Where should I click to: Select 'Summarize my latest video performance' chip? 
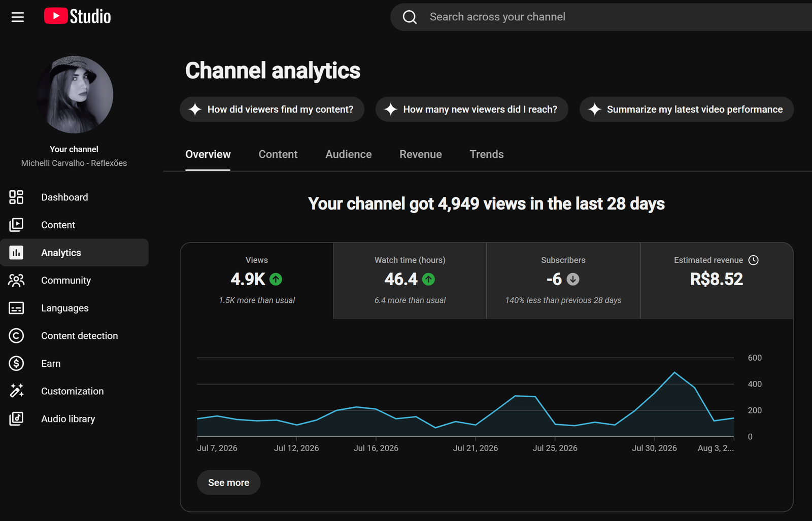pos(687,109)
